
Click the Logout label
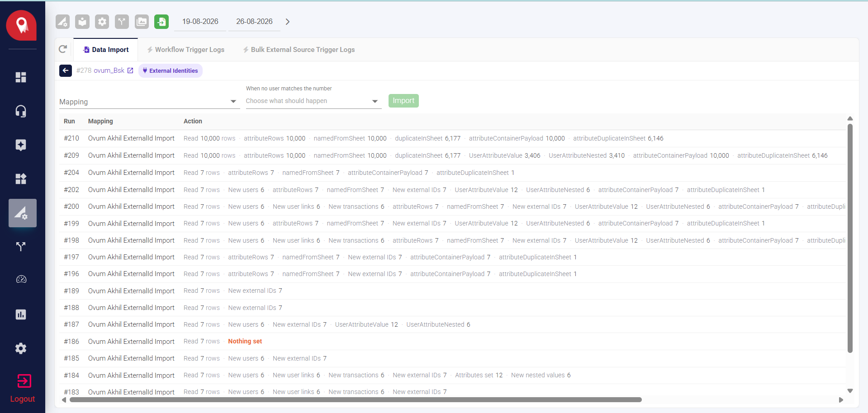coord(23,399)
